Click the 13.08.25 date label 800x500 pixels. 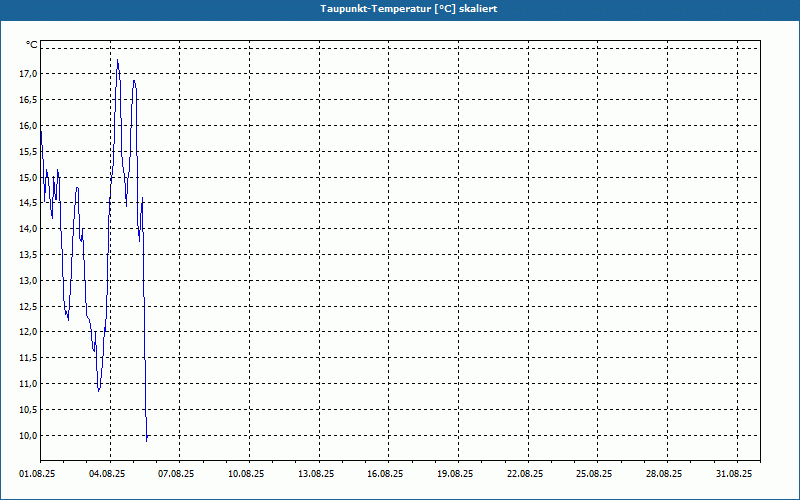[316, 474]
